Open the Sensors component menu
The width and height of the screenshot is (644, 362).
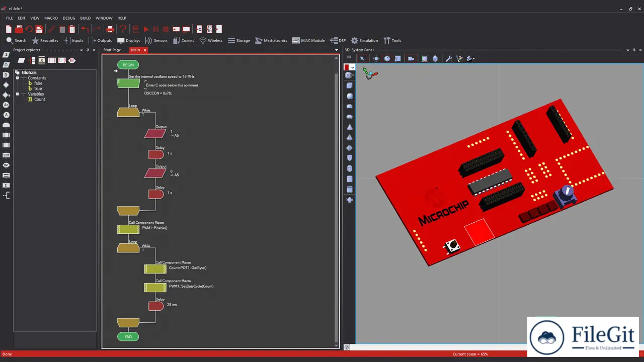(x=156, y=41)
